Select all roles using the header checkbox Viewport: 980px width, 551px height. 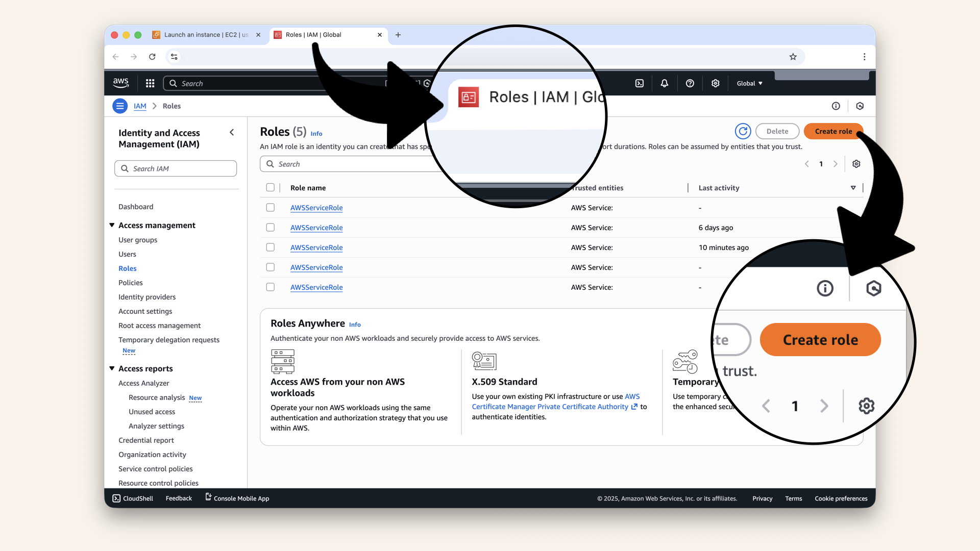tap(271, 187)
